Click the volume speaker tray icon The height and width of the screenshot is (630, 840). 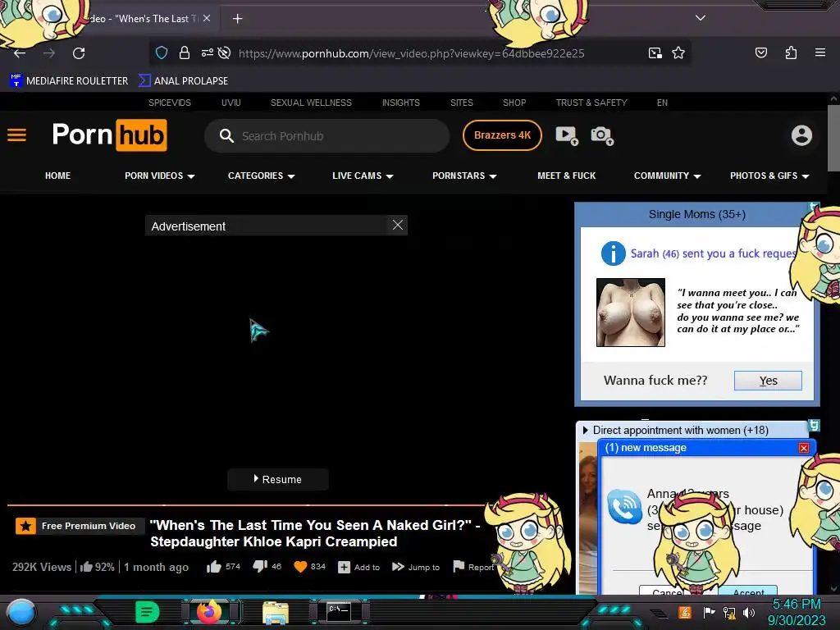(748, 612)
